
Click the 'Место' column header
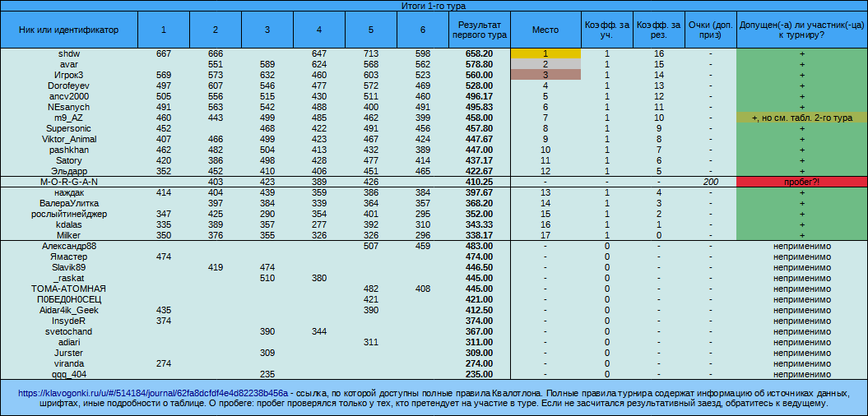[545, 30]
